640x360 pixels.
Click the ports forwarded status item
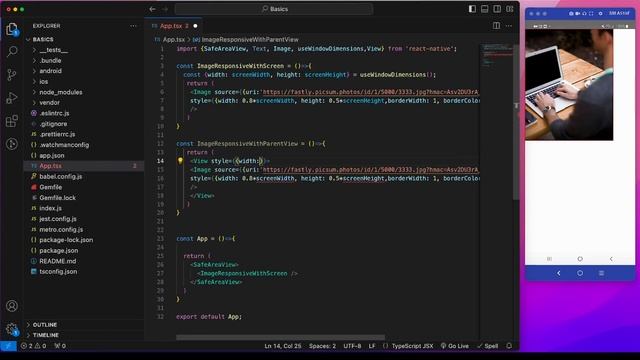point(60,346)
